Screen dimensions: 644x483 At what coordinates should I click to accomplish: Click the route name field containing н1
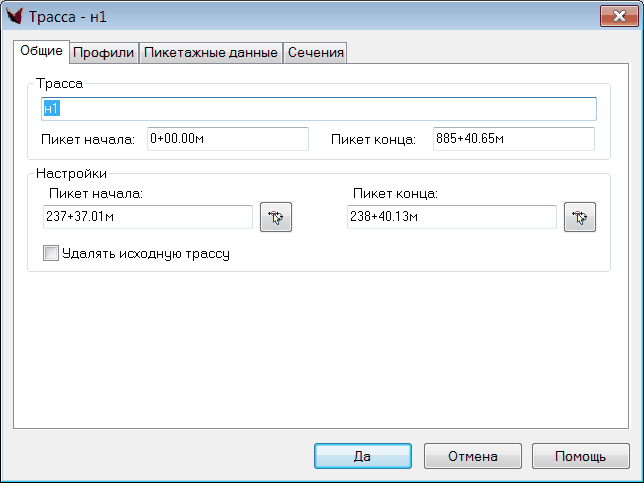tap(318, 108)
